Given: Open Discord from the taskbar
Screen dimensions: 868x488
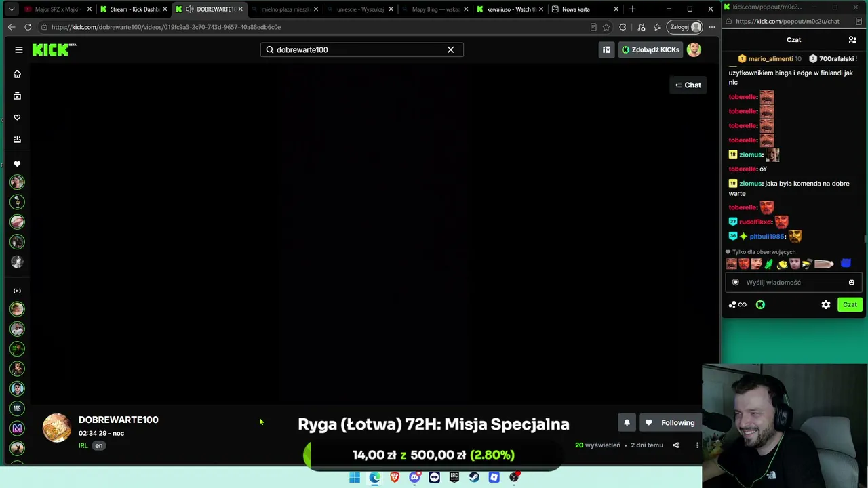Looking at the screenshot, I should click(414, 477).
